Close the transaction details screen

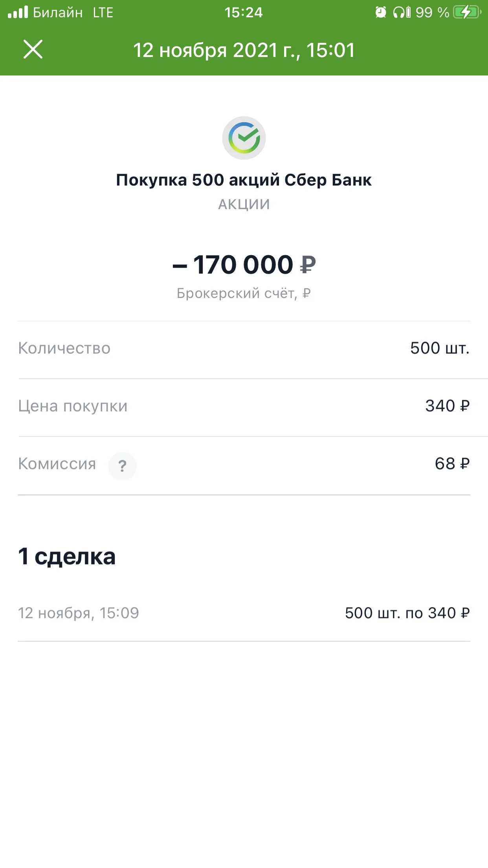pyautogui.click(x=33, y=50)
